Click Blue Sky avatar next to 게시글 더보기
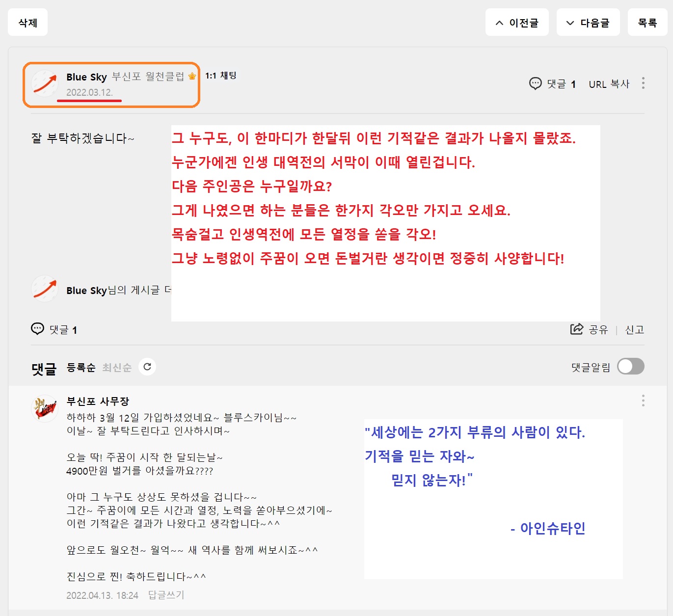The width and height of the screenshot is (673, 616). pyautogui.click(x=45, y=289)
